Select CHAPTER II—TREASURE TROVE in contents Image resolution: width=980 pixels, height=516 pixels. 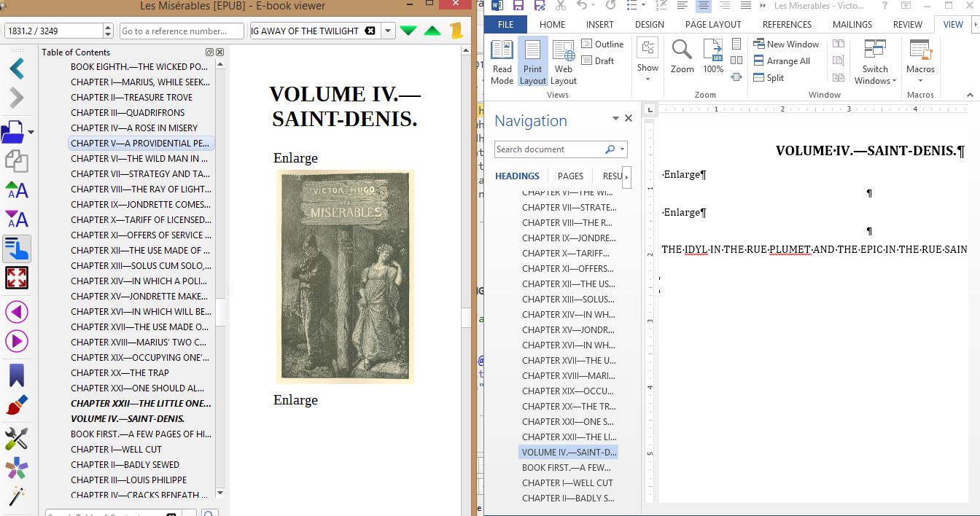pos(132,98)
